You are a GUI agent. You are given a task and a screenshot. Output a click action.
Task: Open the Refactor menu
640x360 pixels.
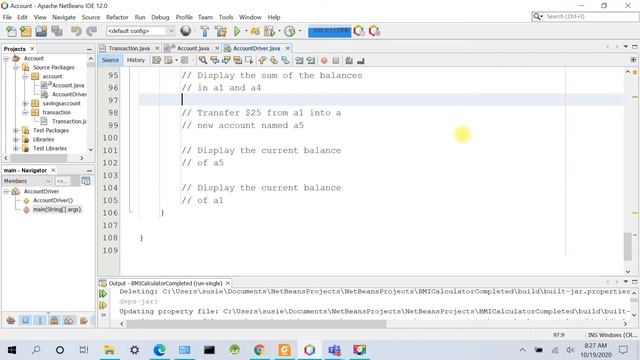coord(117,17)
